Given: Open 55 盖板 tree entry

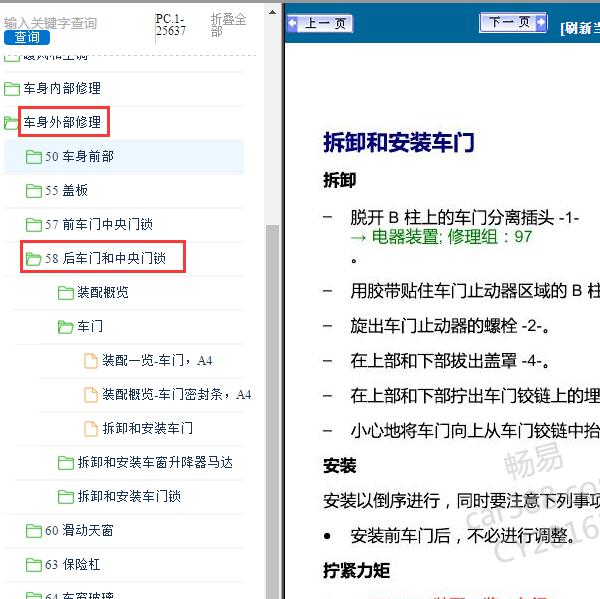Looking at the screenshot, I should point(66,190).
